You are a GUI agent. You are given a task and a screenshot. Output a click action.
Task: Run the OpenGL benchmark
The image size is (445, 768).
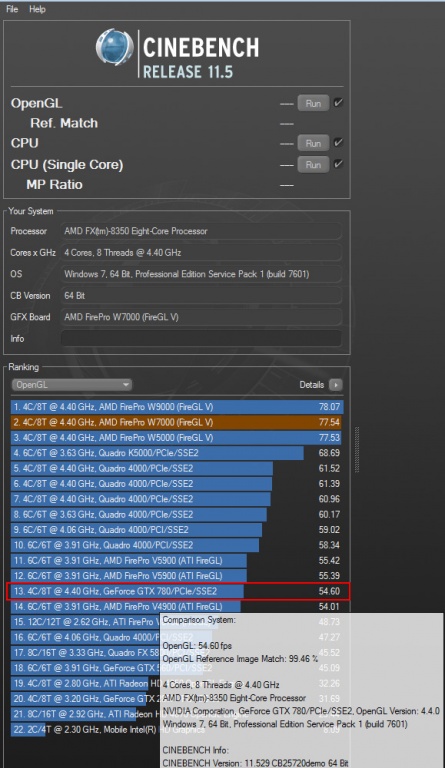click(313, 103)
